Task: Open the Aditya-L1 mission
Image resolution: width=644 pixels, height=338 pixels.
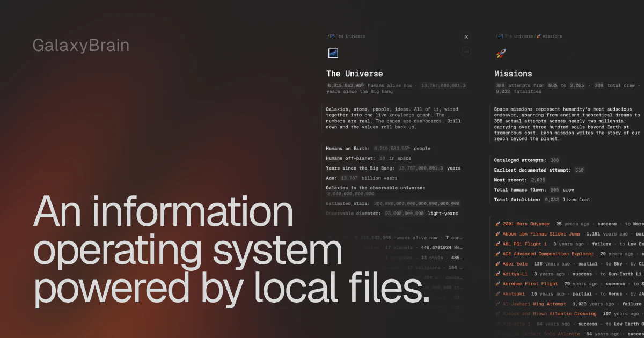Action: 515,274
